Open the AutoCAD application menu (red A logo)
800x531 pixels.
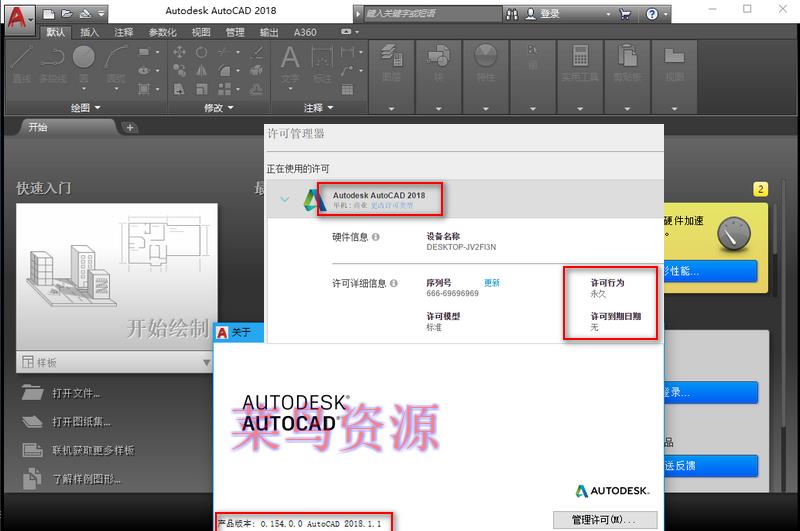19,18
